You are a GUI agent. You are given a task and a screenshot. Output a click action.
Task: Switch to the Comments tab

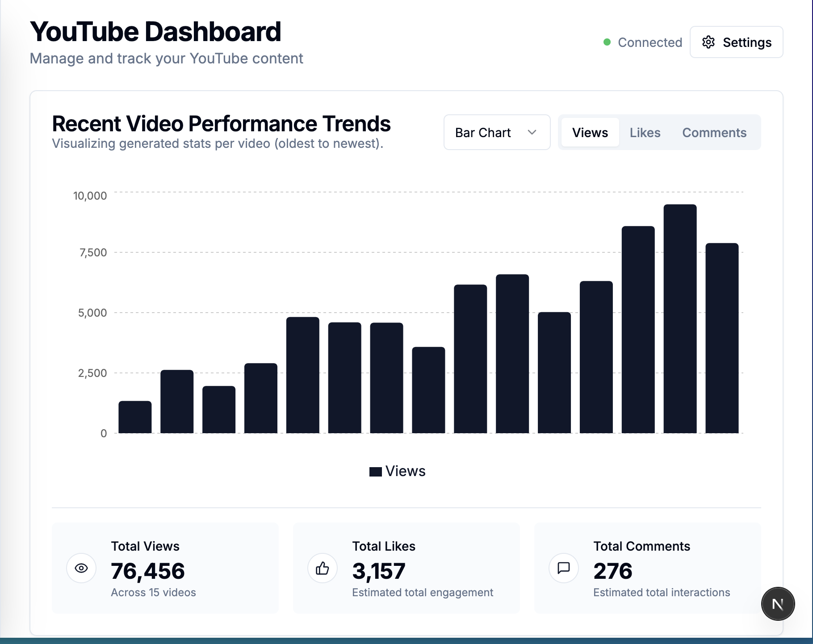tap(714, 132)
